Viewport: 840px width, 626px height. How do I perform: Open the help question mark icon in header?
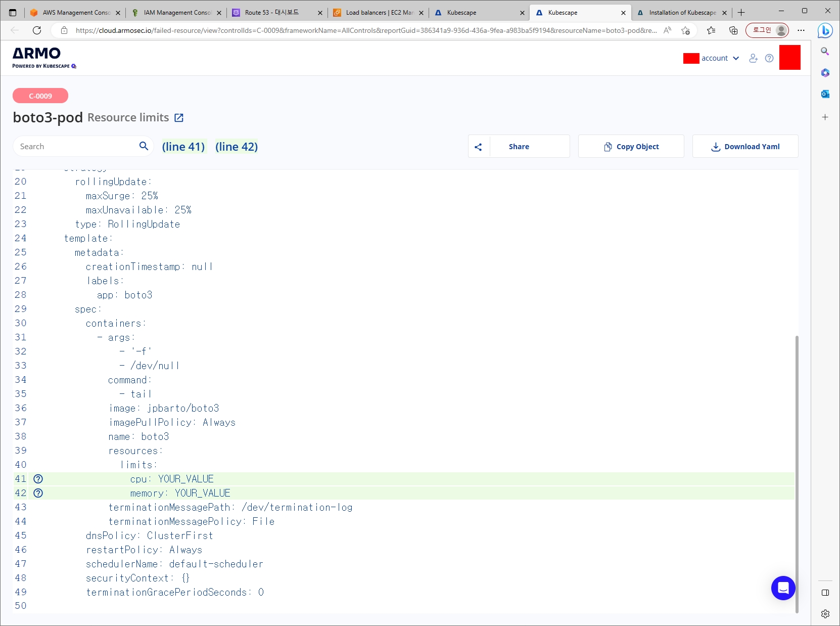pos(769,58)
